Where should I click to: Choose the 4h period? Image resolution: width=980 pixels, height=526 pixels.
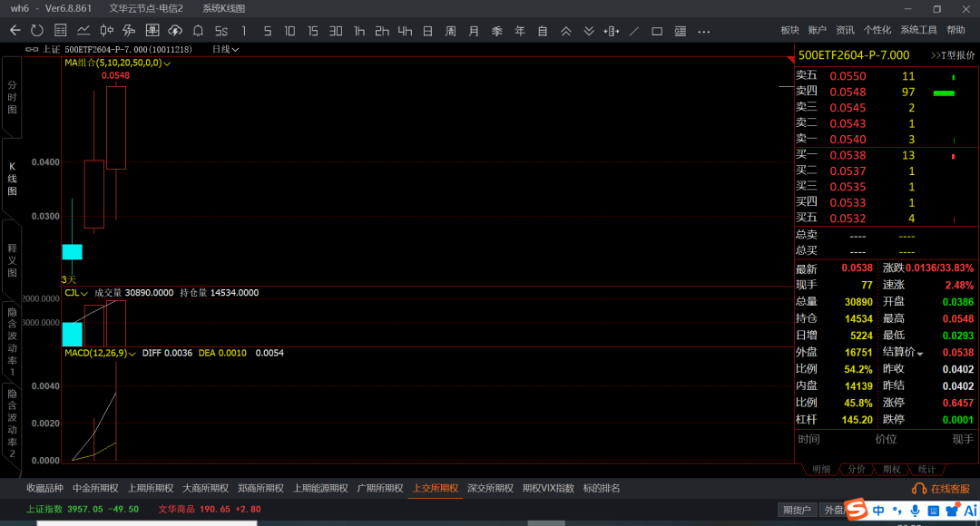point(405,31)
